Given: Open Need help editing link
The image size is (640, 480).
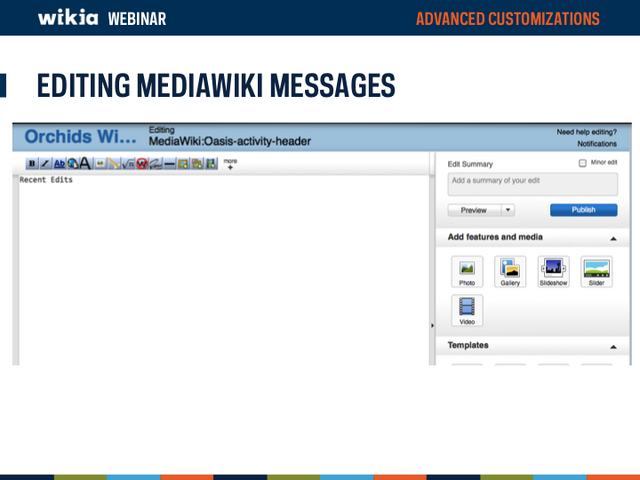Looking at the screenshot, I should (x=587, y=132).
